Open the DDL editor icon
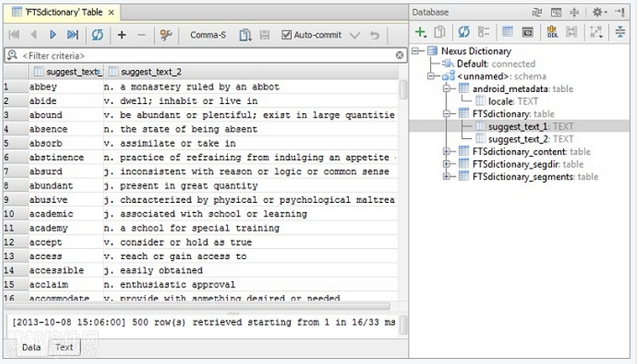 (552, 32)
